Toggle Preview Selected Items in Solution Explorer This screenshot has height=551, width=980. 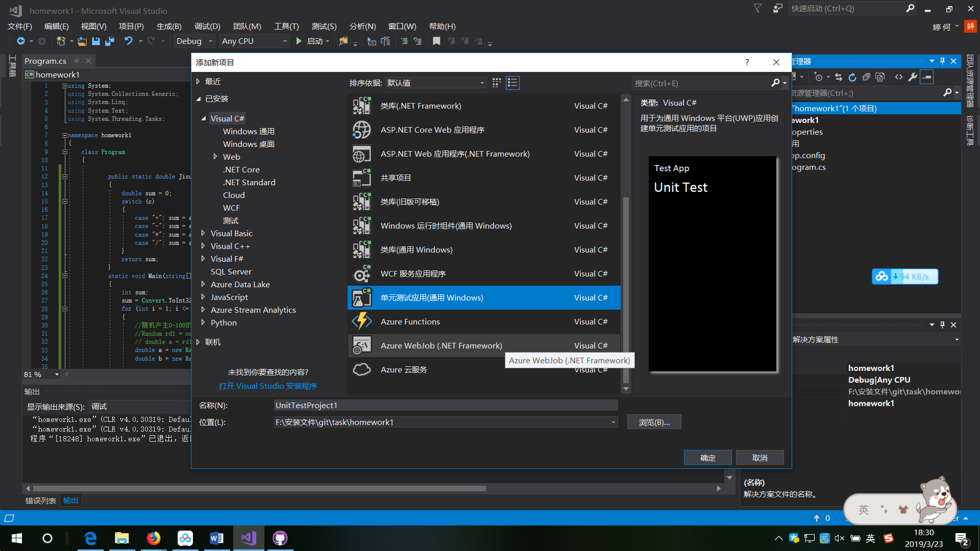click(x=926, y=77)
